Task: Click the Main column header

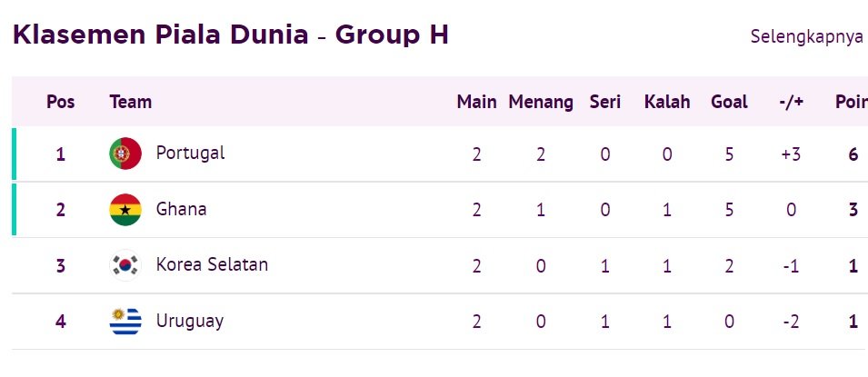Action: 476,102
